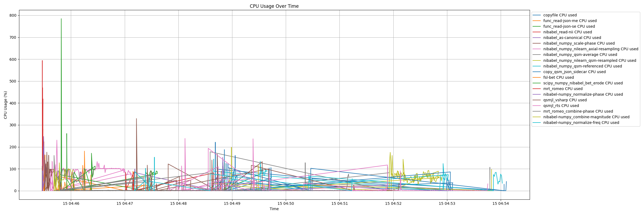Click the "15 04:54" time tick label
The height and width of the screenshot is (215, 644).
click(x=501, y=203)
